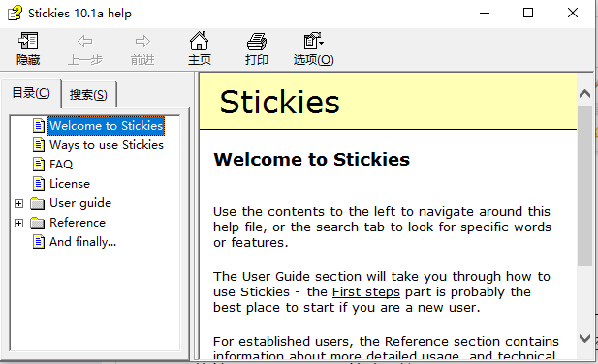Open the FAQ topic
This screenshot has height=364, width=598.
point(61,165)
